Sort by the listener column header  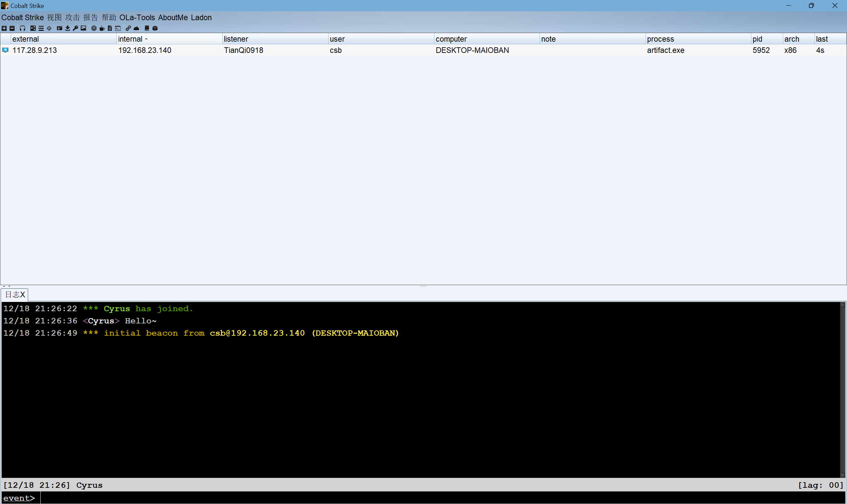point(275,39)
